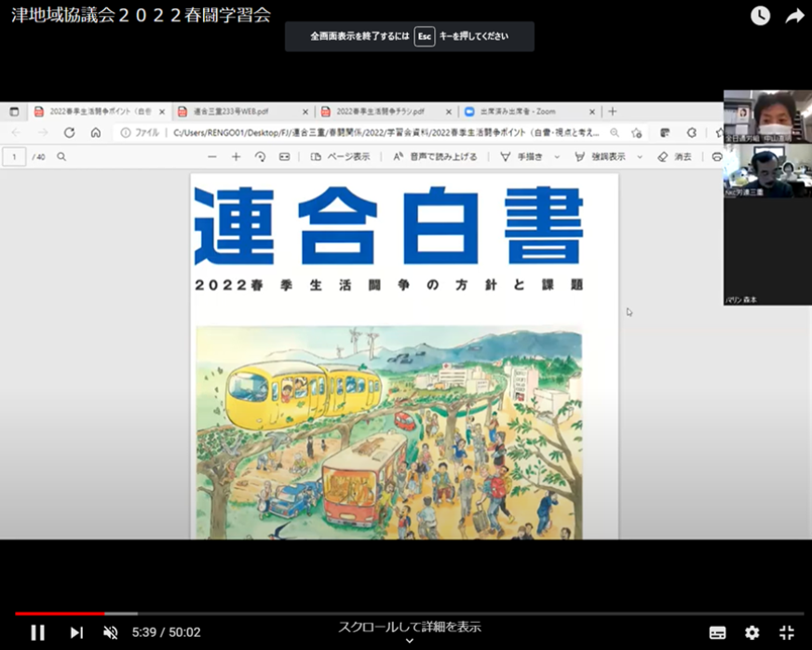Close the 連合三重233号WEB.pdf tab
812x650 pixels.
point(305,112)
